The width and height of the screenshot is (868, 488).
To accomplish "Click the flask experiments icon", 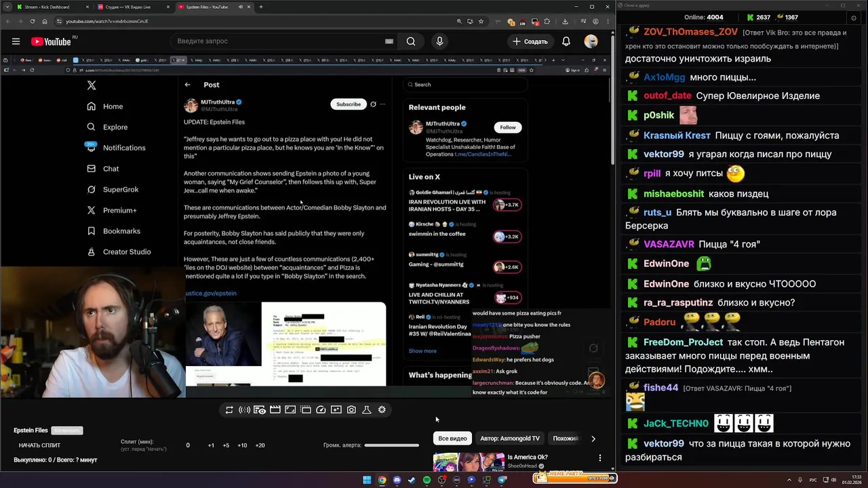I will coord(367,410).
